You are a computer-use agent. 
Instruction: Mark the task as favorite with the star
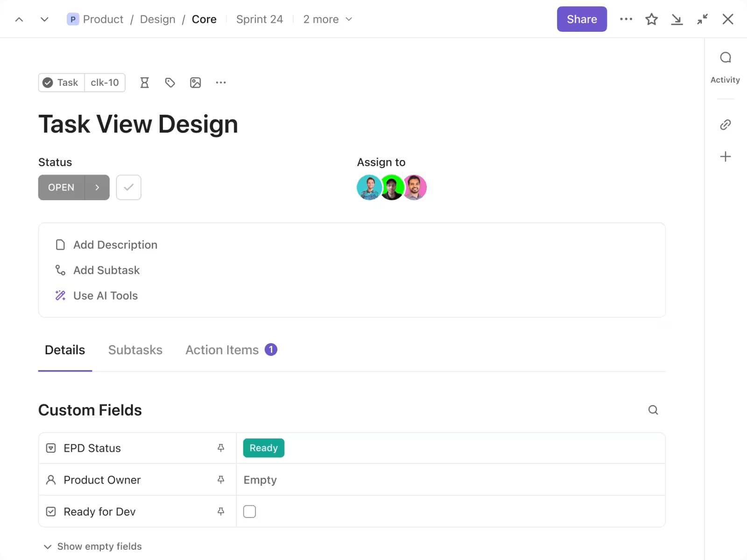(x=651, y=19)
